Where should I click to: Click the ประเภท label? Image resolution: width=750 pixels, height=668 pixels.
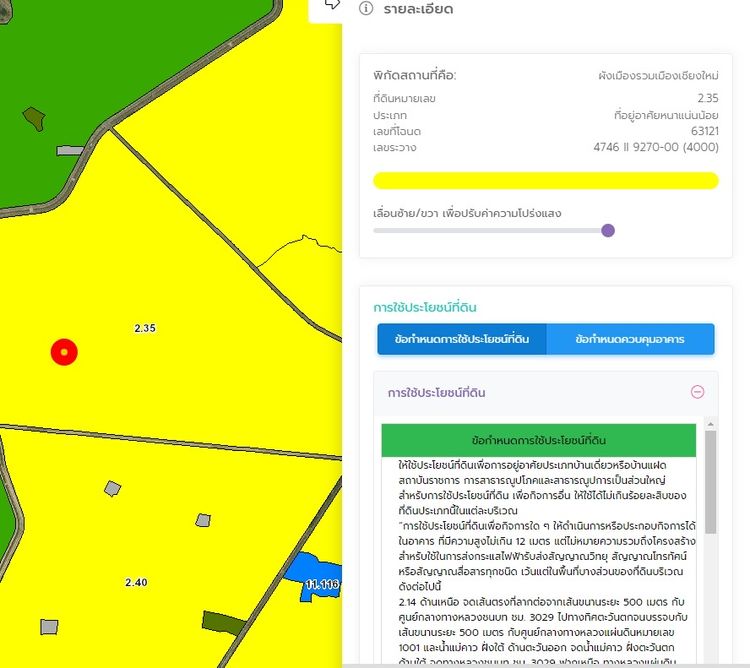tap(390, 115)
